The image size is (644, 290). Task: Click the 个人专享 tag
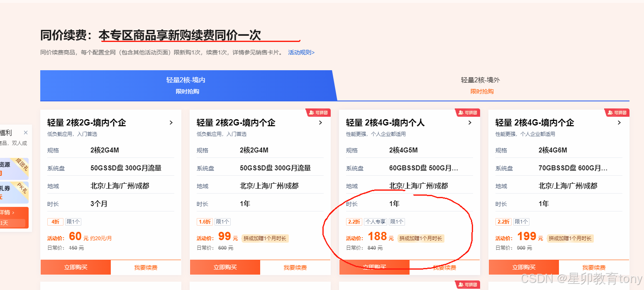(x=376, y=222)
